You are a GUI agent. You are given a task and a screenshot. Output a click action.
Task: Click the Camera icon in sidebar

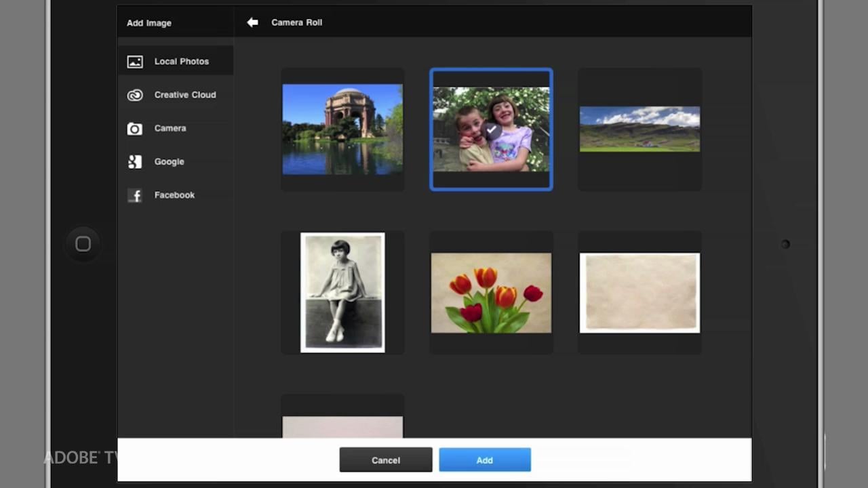[x=135, y=129]
